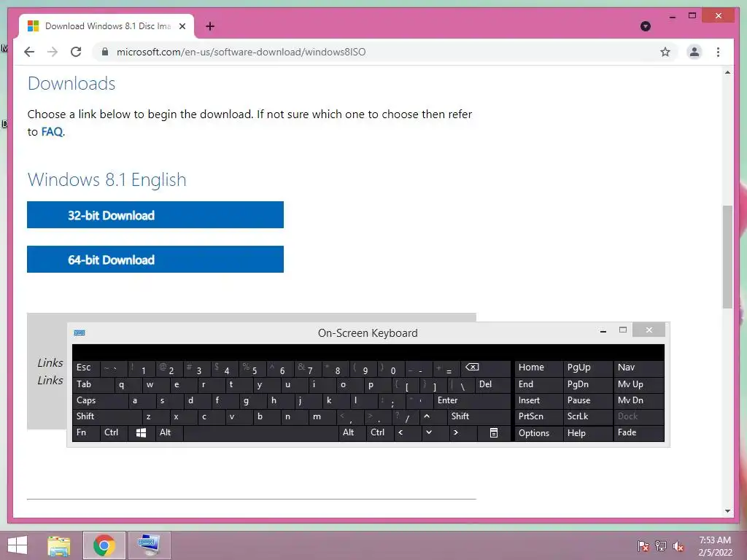Toggle the Fade key on keyboard
Image resolution: width=747 pixels, height=560 pixels.
pos(638,433)
